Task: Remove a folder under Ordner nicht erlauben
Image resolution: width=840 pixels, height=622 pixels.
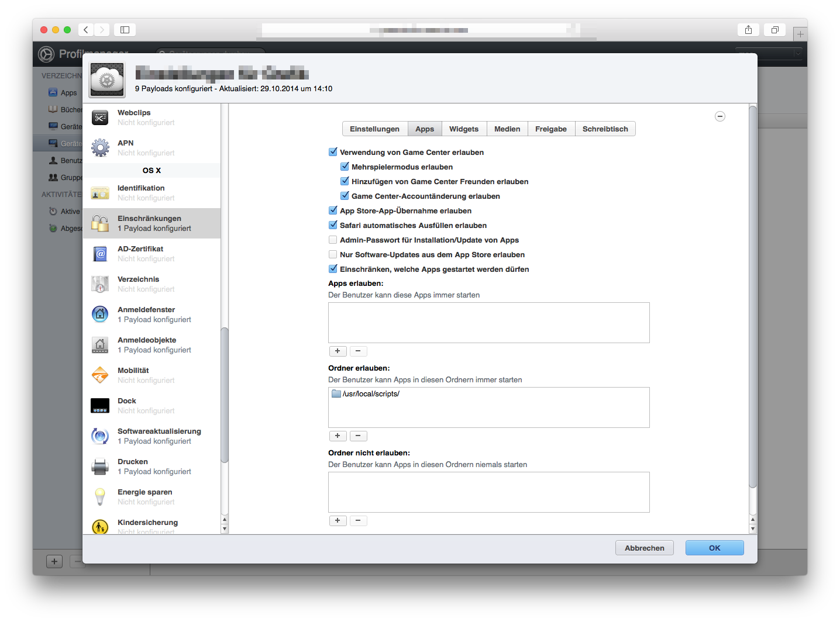Action: tap(358, 521)
